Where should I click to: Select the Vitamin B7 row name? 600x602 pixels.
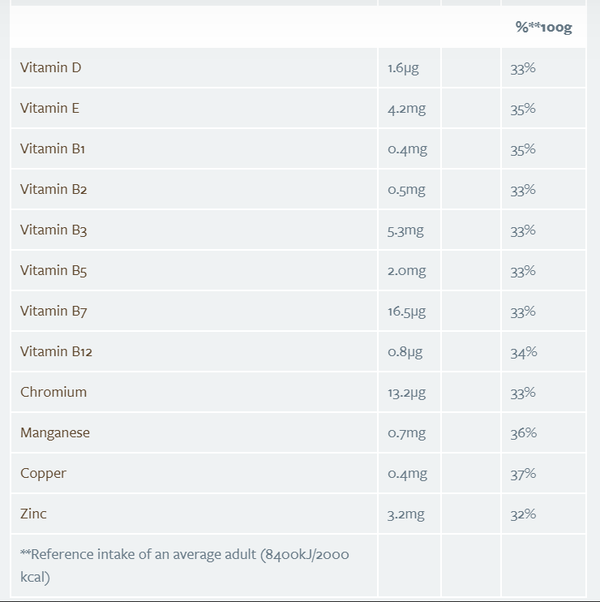point(54,311)
